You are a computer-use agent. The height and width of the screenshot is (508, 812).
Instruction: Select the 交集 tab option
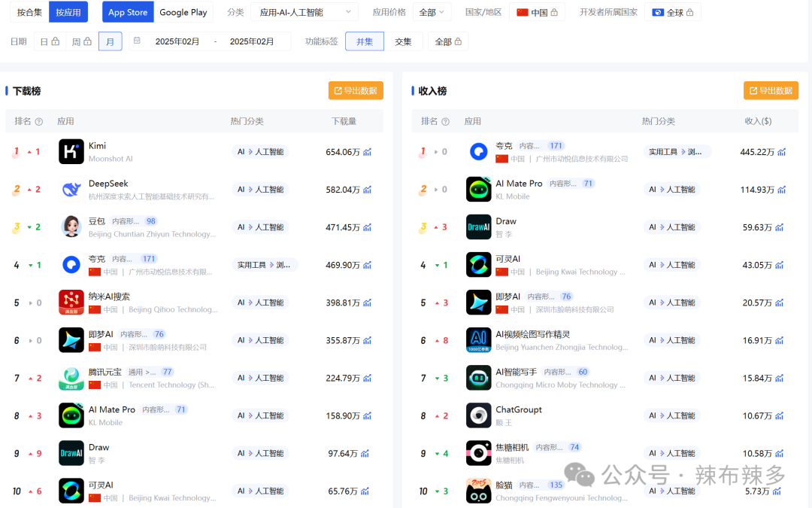[x=403, y=41]
